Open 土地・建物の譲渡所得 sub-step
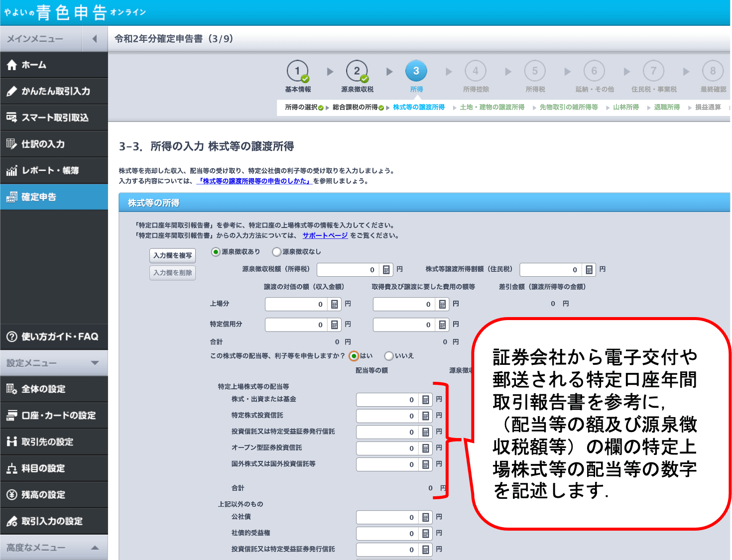 click(x=492, y=107)
